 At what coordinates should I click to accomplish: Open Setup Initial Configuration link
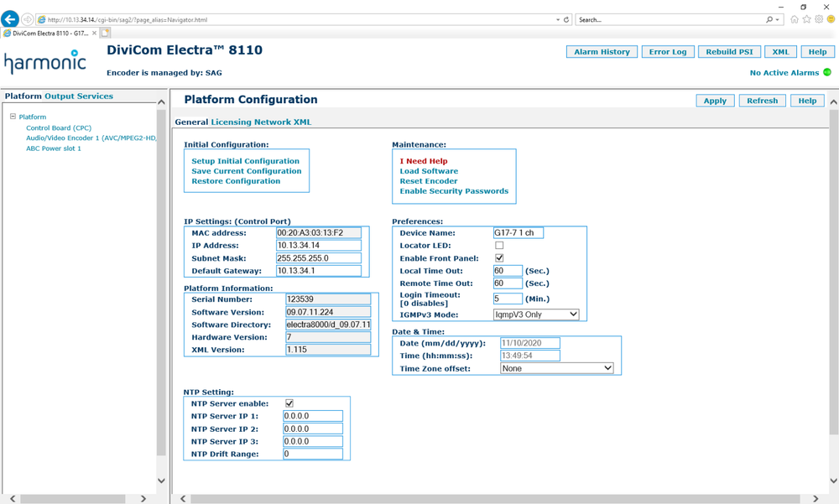pyautogui.click(x=246, y=161)
